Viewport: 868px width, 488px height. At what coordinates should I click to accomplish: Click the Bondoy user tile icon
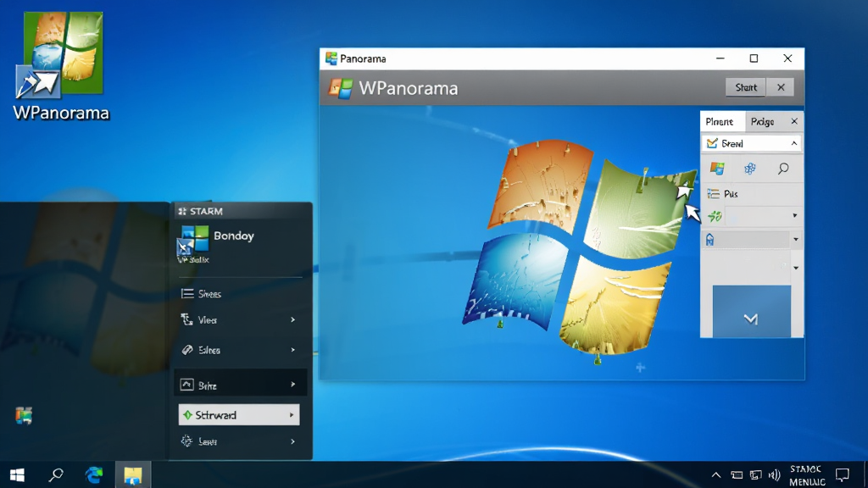(x=192, y=241)
